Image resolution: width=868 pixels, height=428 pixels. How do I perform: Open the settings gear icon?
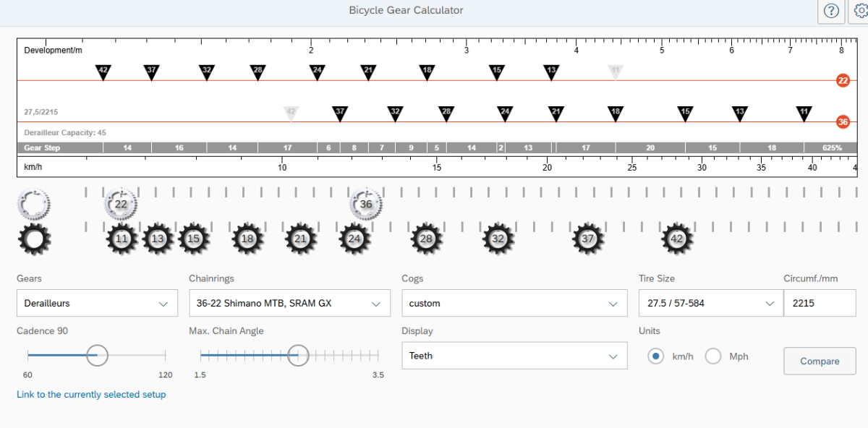(858, 12)
